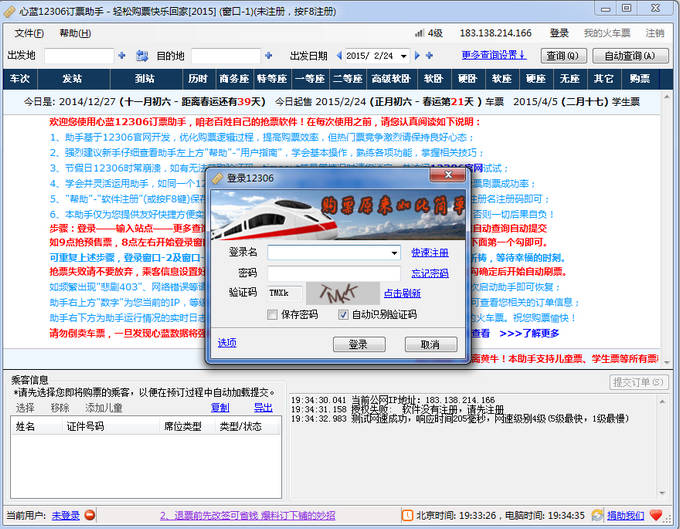Viewport: 680px width, 529px height.
Task: Expand 更多查询设置 options
Action: [494, 55]
